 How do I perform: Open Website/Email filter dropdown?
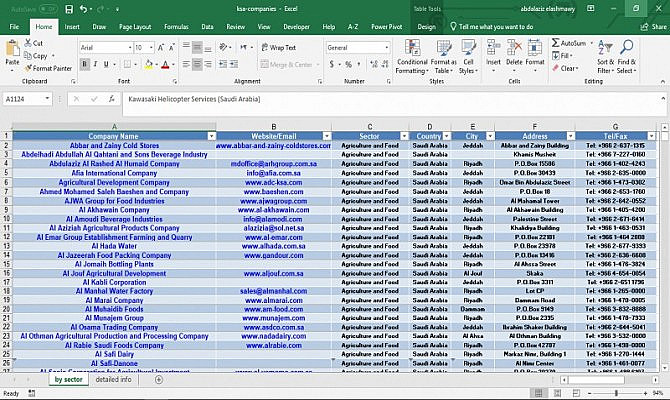(327, 136)
